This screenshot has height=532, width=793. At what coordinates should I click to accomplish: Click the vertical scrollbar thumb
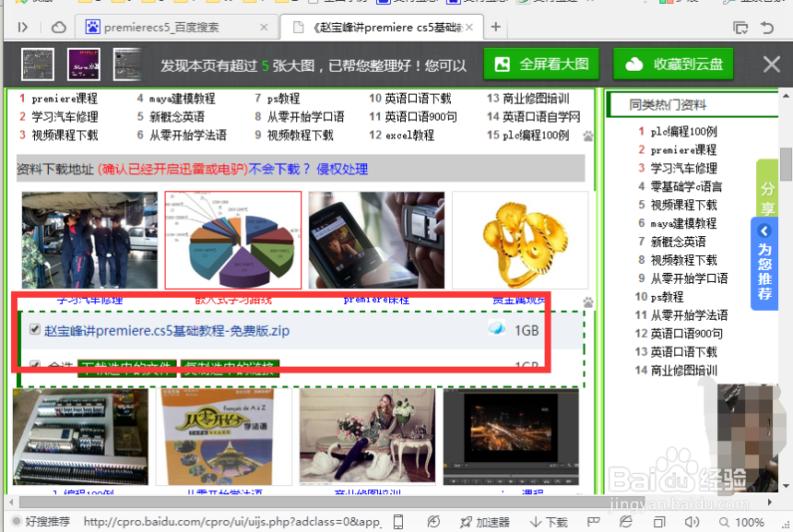(786, 164)
